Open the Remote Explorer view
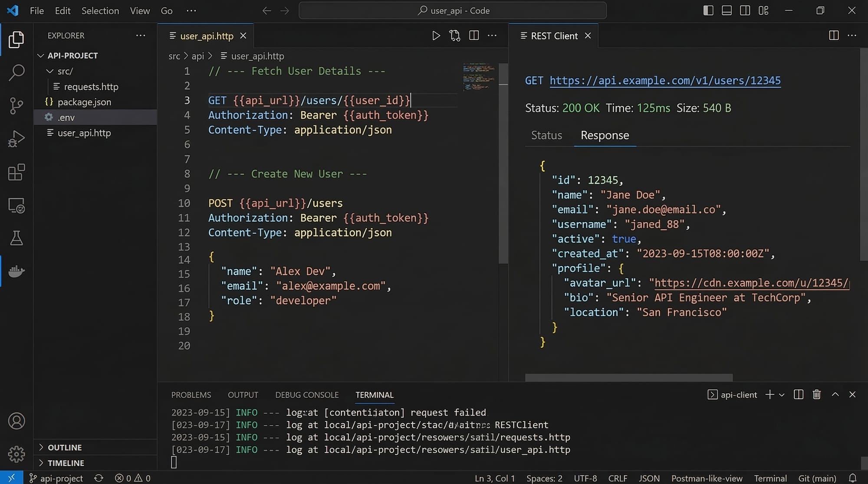The height and width of the screenshot is (484, 868). pos(16,206)
